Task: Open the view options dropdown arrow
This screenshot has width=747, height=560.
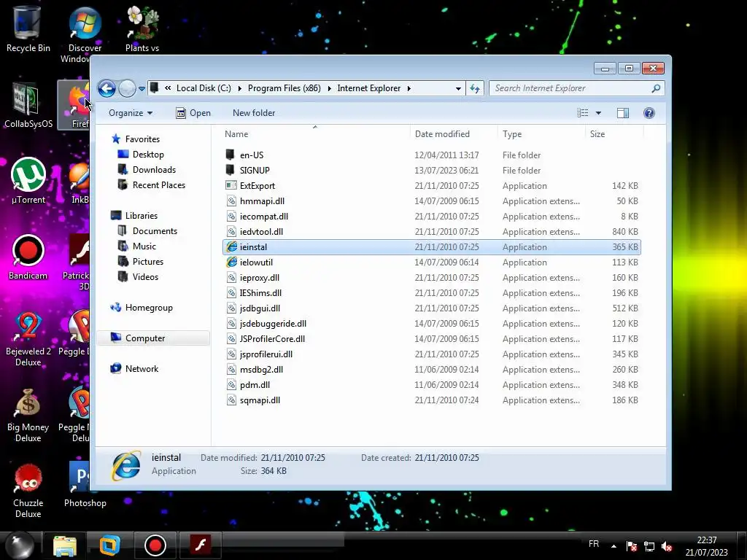Action: [598, 113]
